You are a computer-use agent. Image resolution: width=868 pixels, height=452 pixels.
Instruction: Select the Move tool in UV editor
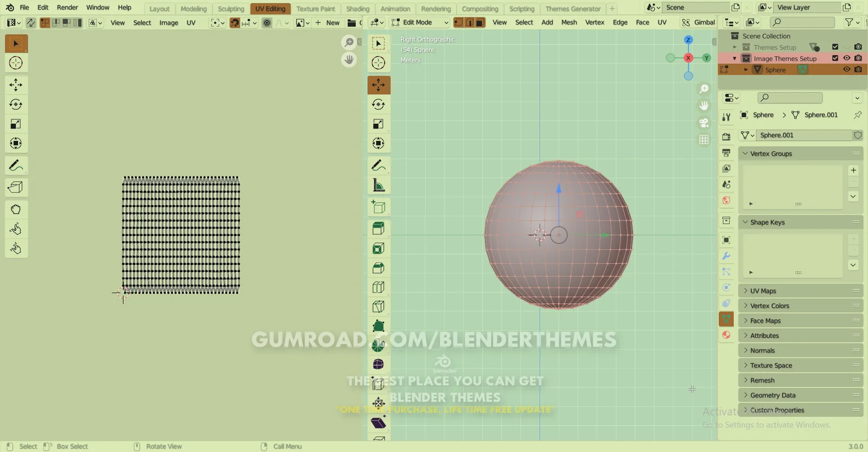(16, 85)
